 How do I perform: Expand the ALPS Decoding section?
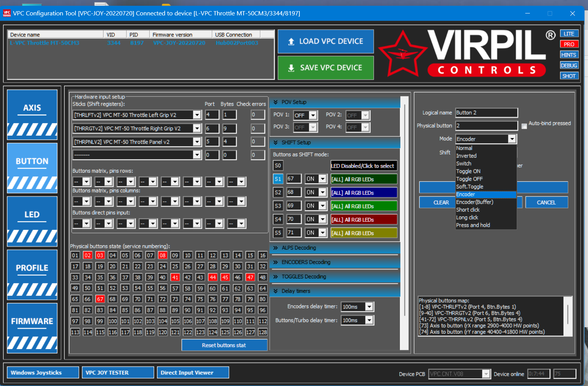tap(335, 248)
